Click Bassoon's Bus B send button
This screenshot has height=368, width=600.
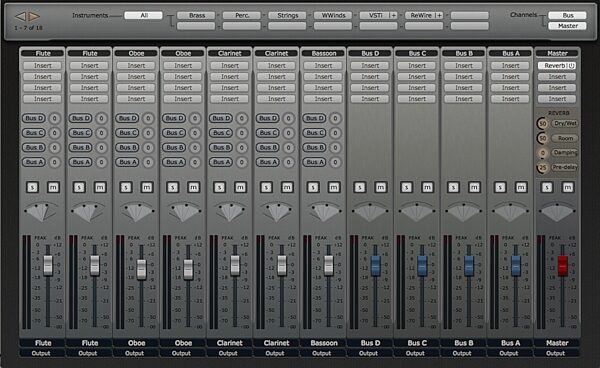[315, 147]
